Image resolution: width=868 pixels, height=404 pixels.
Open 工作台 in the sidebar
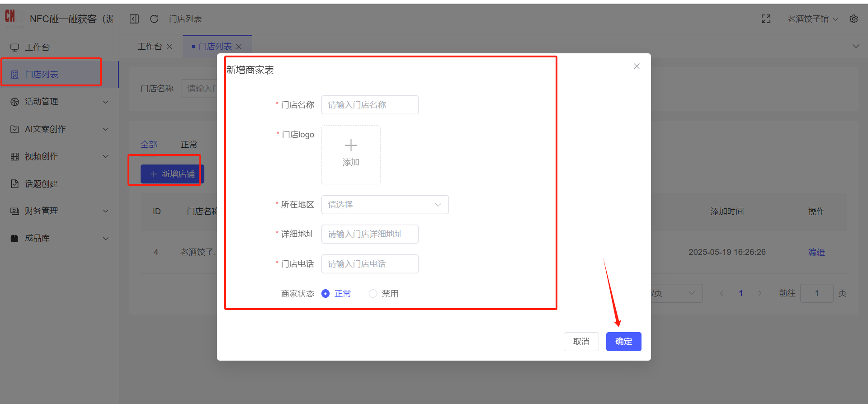(37, 47)
